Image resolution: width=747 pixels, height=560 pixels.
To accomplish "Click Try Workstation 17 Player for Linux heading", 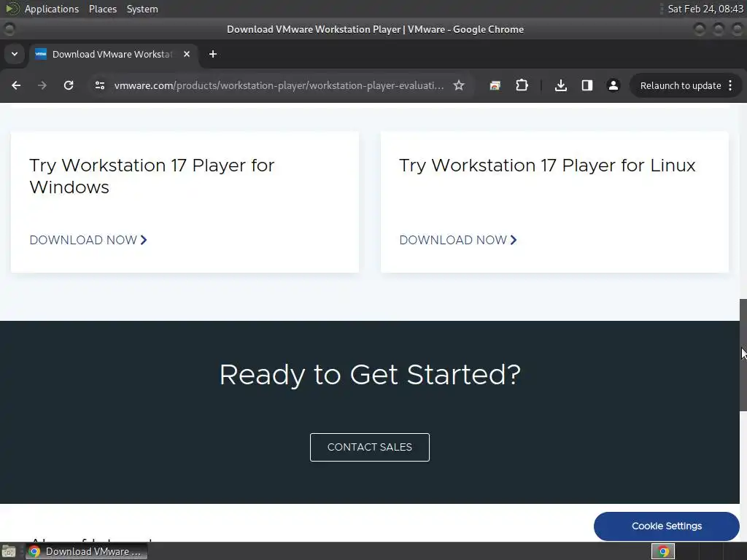I will click(x=547, y=166).
